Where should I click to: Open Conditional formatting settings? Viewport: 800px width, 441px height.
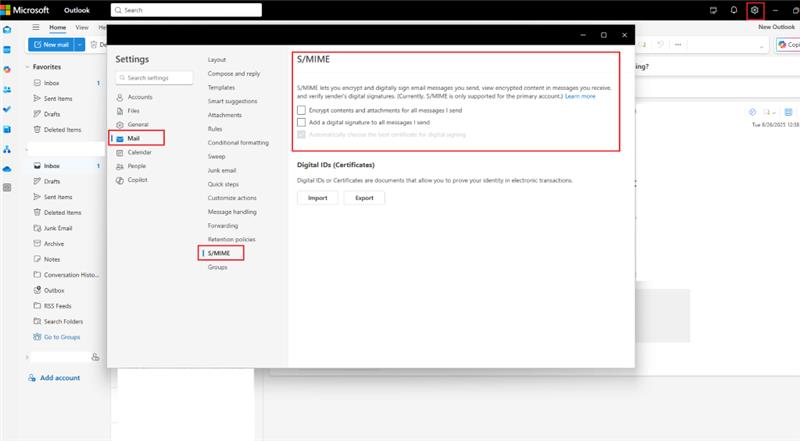(238, 142)
